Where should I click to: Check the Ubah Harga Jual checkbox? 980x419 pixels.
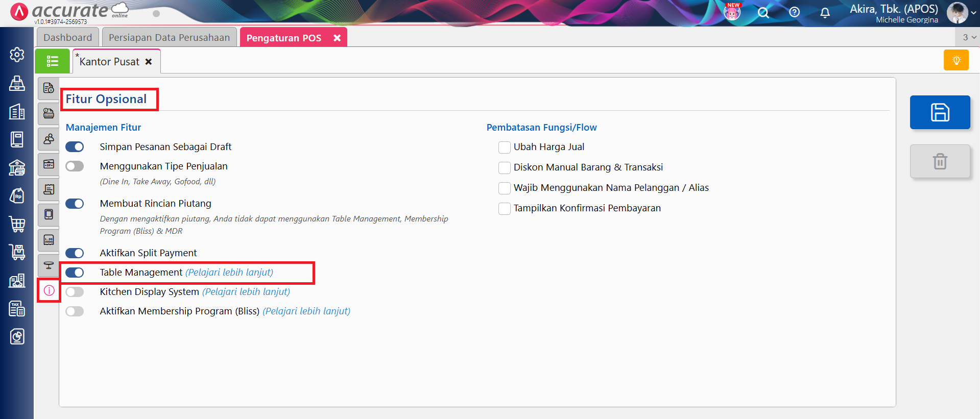[x=504, y=147]
